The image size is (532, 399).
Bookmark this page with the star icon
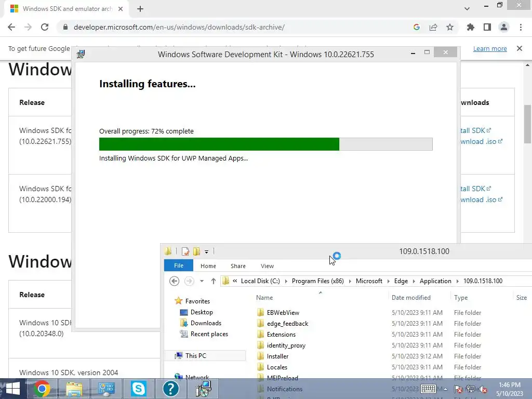point(450,27)
